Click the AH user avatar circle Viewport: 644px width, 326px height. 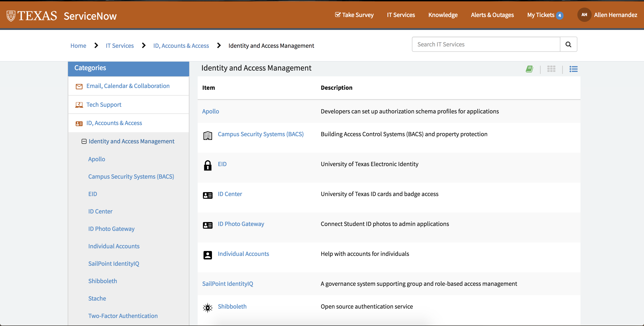click(x=584, y=15)
